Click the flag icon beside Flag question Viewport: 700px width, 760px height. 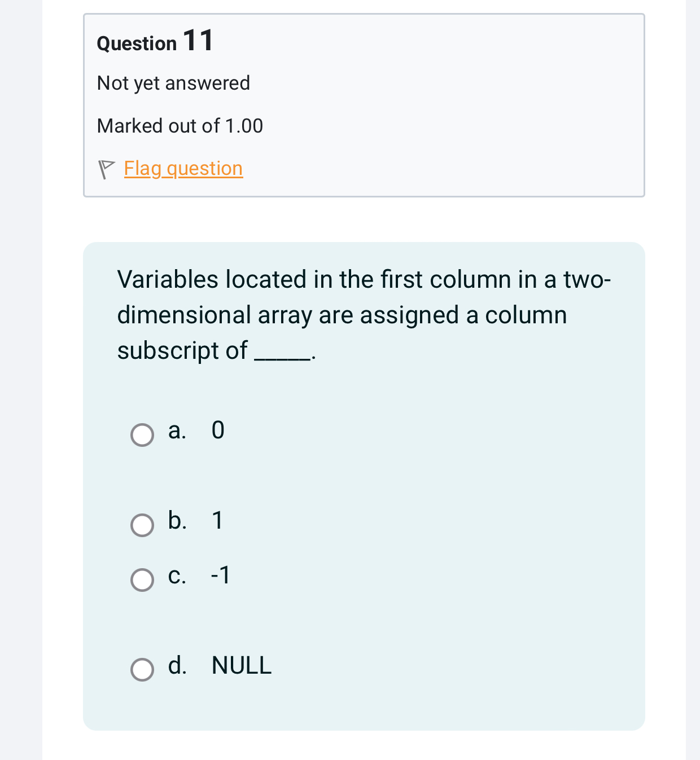point(107,169)
